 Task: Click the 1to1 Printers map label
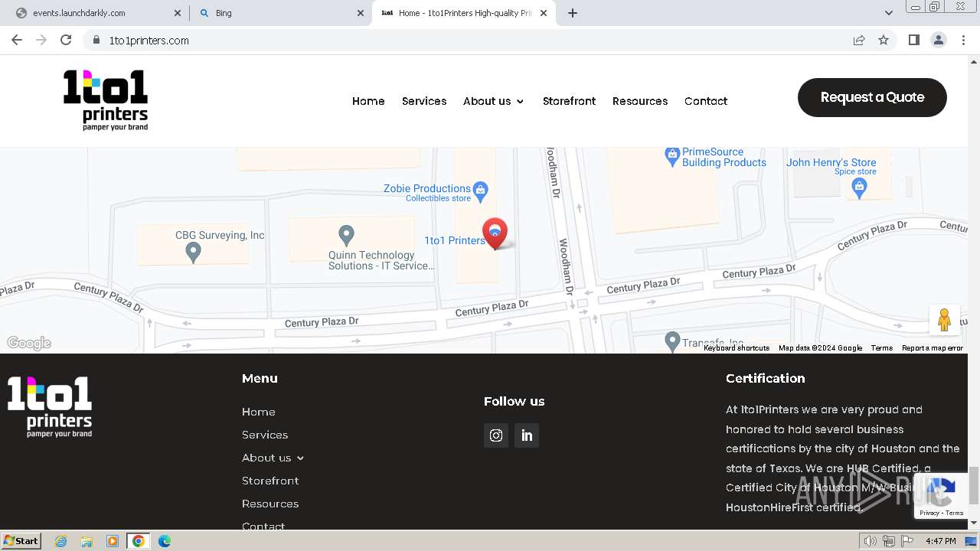click(x=455, y=240)
